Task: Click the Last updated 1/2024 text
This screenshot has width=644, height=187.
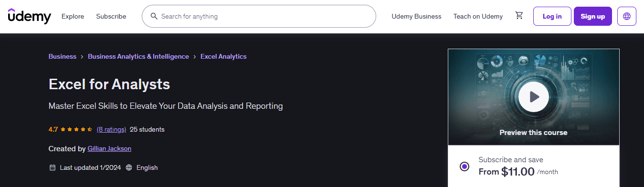Action: click(91, 167)
